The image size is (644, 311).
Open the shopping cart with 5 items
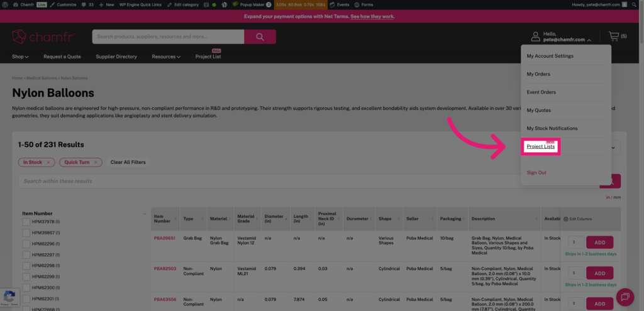coord(618,36)
